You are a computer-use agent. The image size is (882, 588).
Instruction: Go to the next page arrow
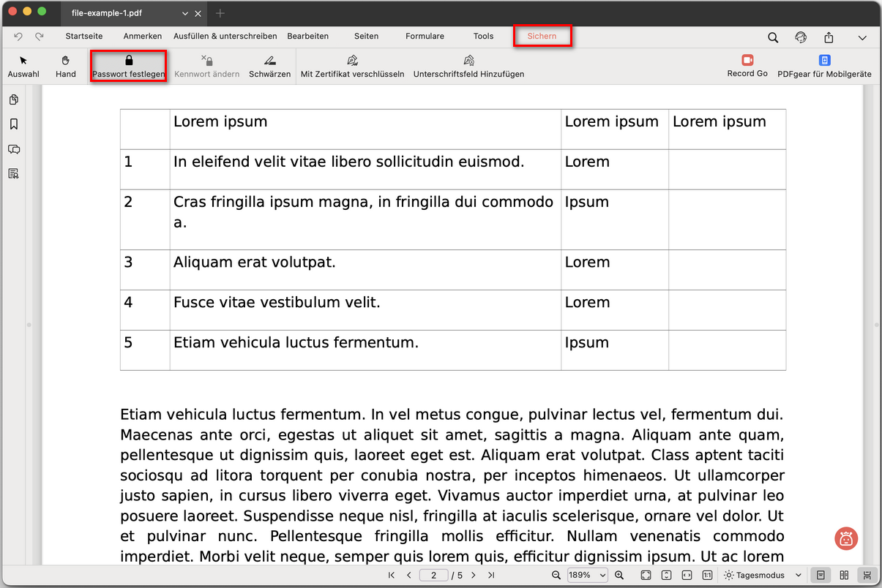click(x=474, y=576)
